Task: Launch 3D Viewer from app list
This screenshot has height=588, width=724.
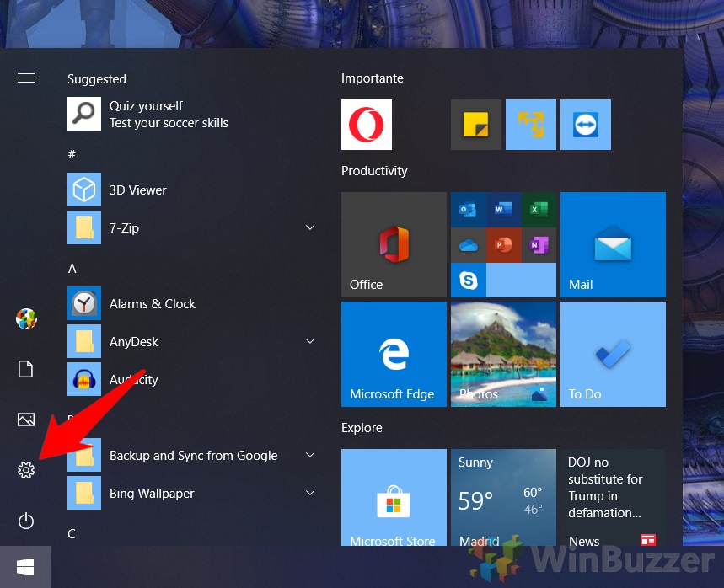Action: (x=191, y=190)
